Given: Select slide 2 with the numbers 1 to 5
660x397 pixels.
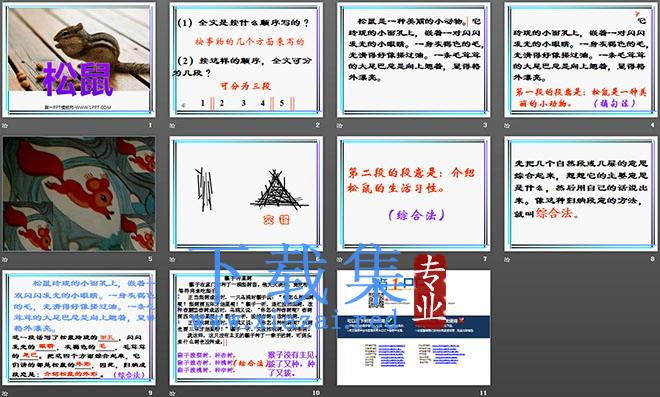Looking at the screenshot, I should click(246, 60).
